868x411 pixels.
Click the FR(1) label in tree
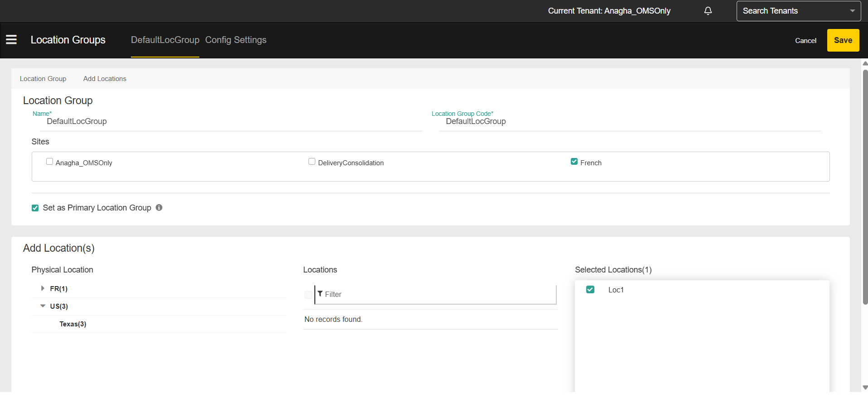(59, 289)
